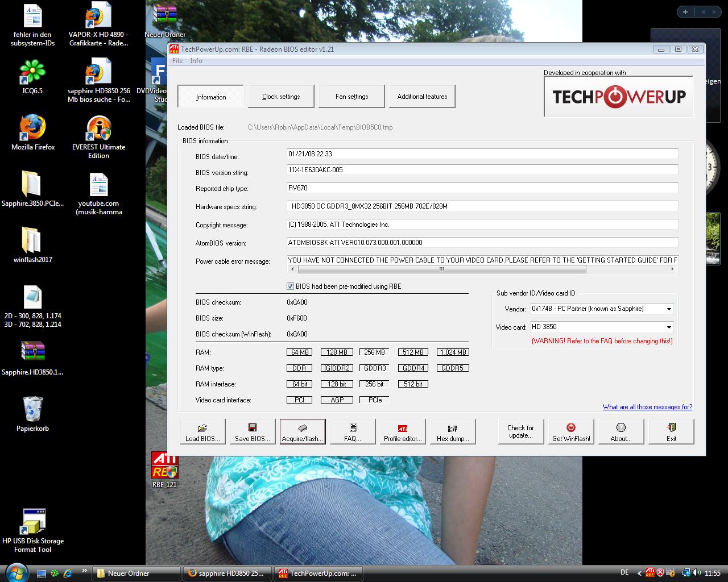The width and height of the screenshot is (728, 582).
Task: Open youtube.com text document icon
Action: click(99, 194)
